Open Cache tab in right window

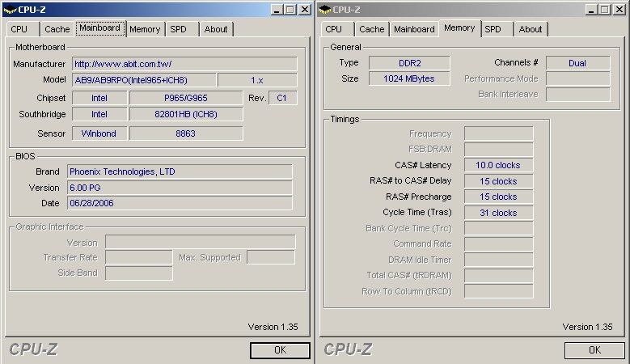pyautogui.click(x=372, y=29)
